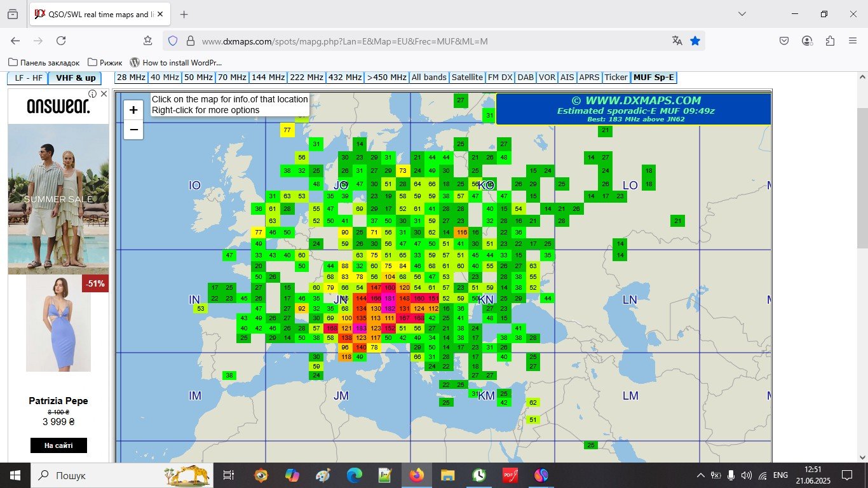Close the answear advertisement
868x488 pixels.
tap(104, 94)
